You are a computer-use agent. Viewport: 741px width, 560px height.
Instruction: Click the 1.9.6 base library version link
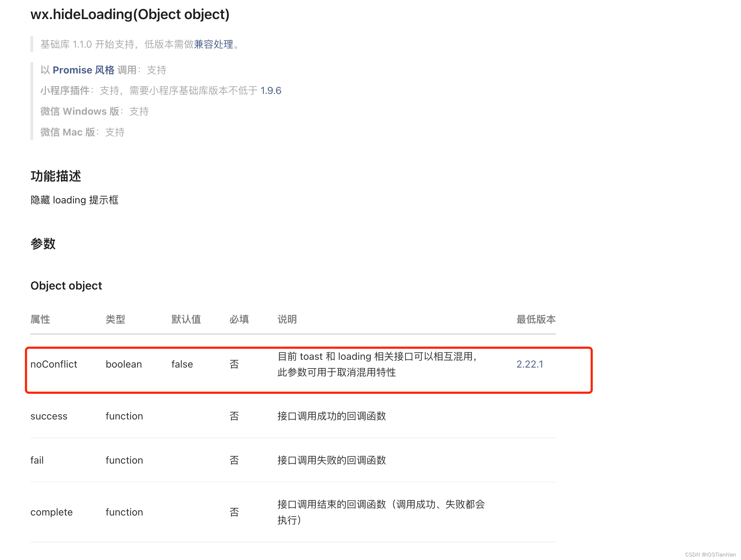click(x=271, y=91)
